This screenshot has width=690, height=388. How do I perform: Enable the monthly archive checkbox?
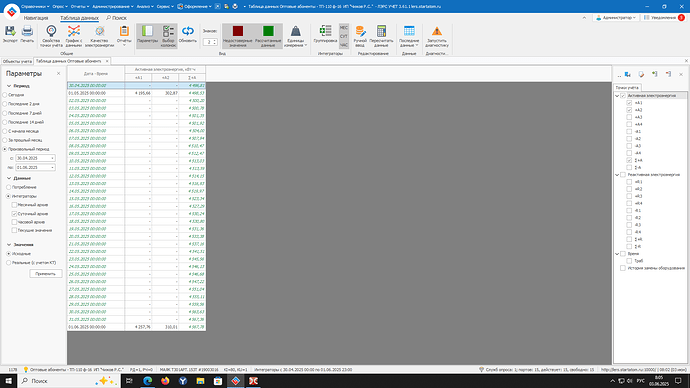tap(14, 205)
